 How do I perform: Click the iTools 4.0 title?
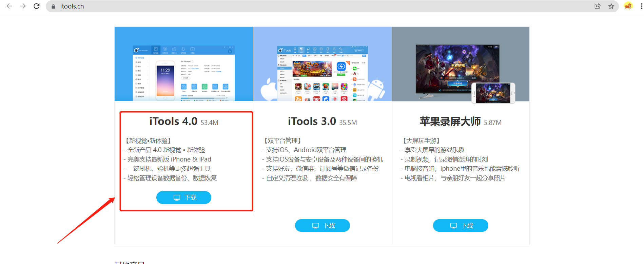coord(173,121)
